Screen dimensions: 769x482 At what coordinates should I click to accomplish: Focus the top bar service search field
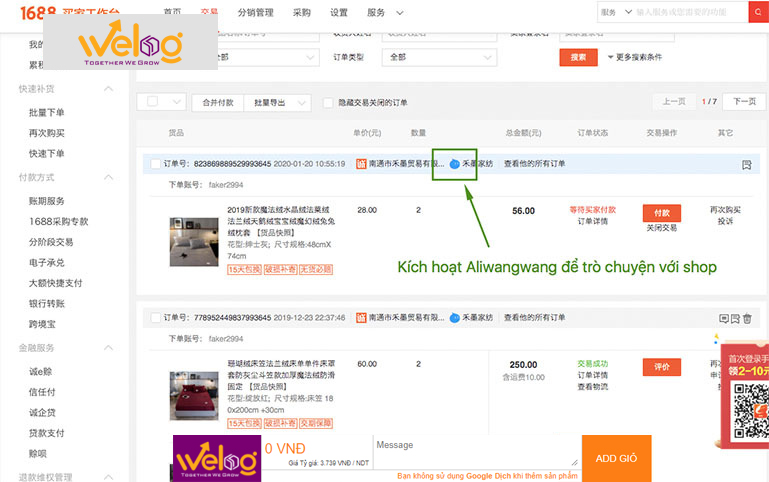692,12
